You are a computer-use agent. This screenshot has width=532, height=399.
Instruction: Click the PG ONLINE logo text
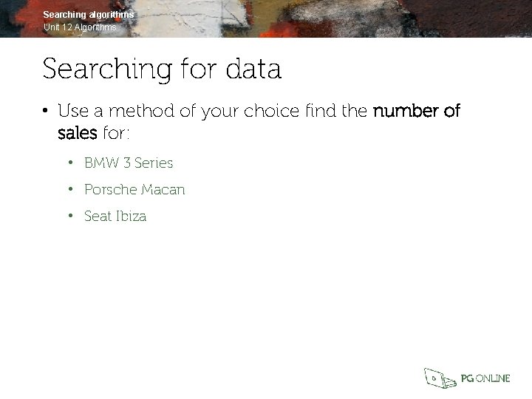[485, 378]
